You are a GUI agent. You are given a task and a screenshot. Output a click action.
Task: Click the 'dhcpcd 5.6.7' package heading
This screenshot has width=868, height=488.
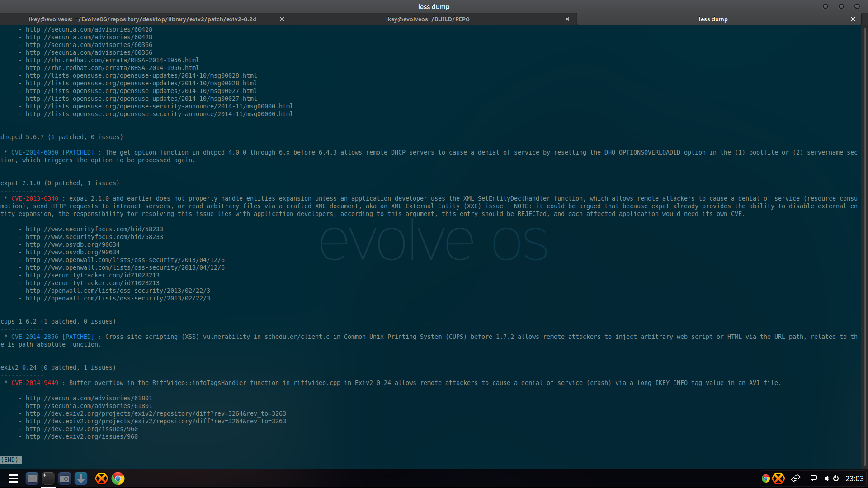click(61, 137)
